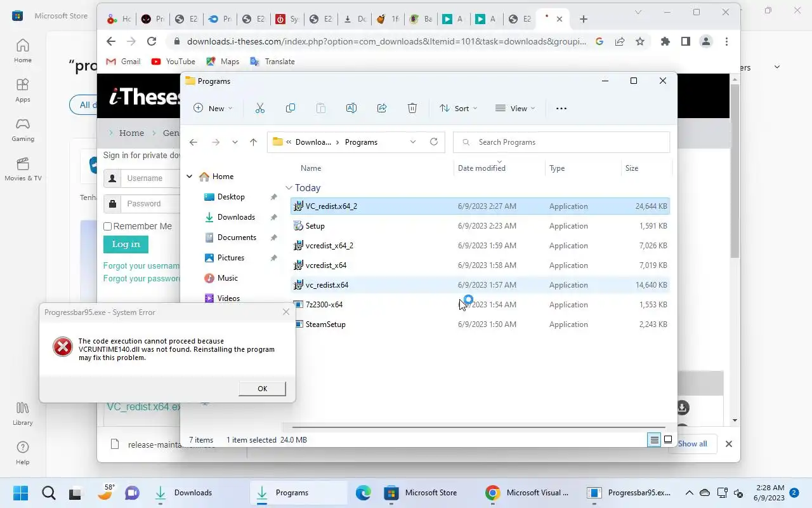
Task: Open the Windows Start menu
Action: [21, 493]
